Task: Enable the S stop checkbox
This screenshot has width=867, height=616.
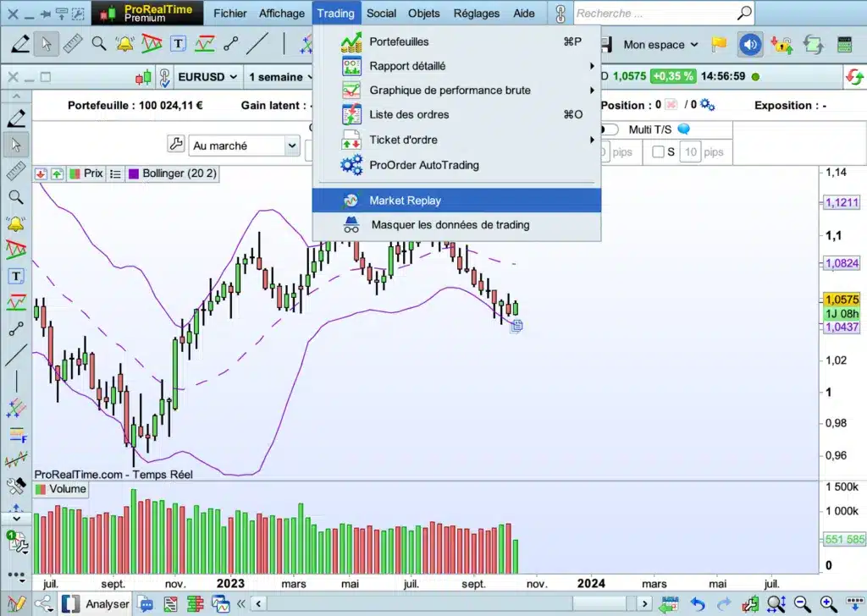Action: 658,152
